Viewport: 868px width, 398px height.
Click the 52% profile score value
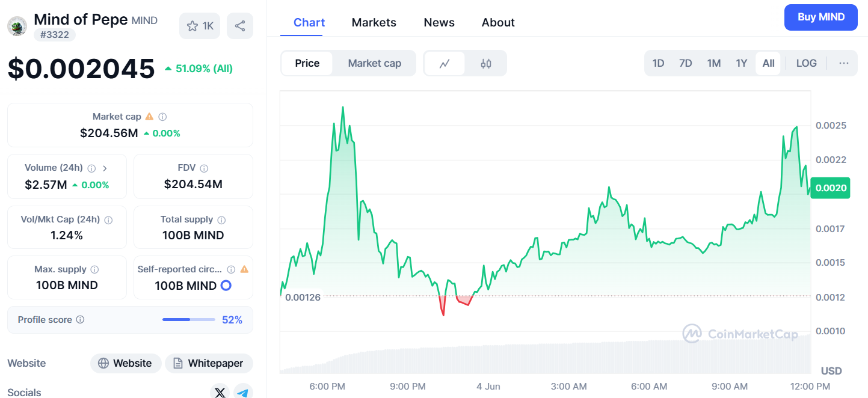point(232,320)
